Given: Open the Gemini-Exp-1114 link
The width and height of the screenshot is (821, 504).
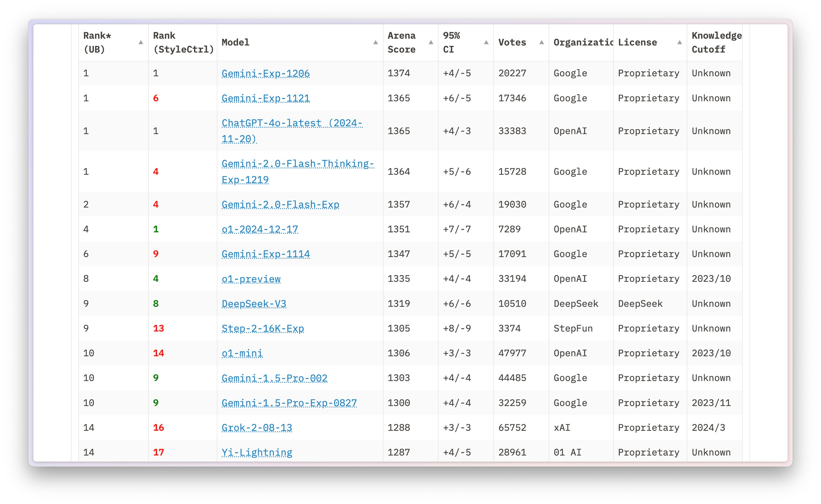Looking at the screenshot, I should [x=266, y=254].
